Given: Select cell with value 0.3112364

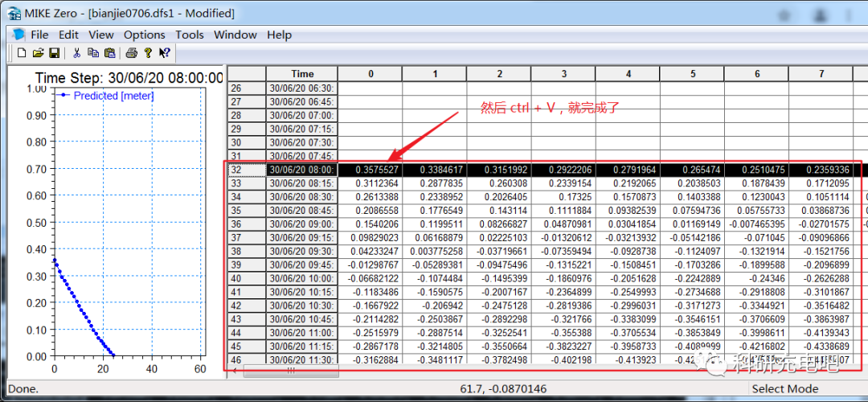Looking at the screenshot, I should (x=371, y=183).
